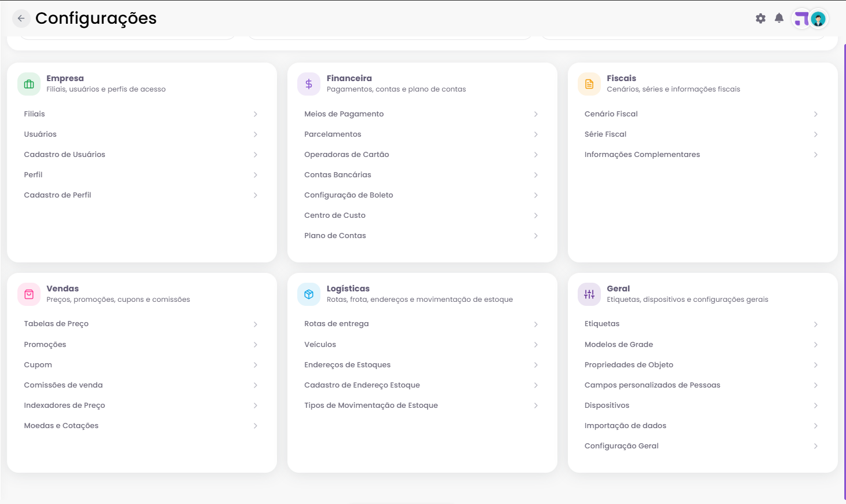The height and width of the screenshot is (504, 846).
Task: Expand the Filiais row chevron
Action: click(x=256, y=114)
